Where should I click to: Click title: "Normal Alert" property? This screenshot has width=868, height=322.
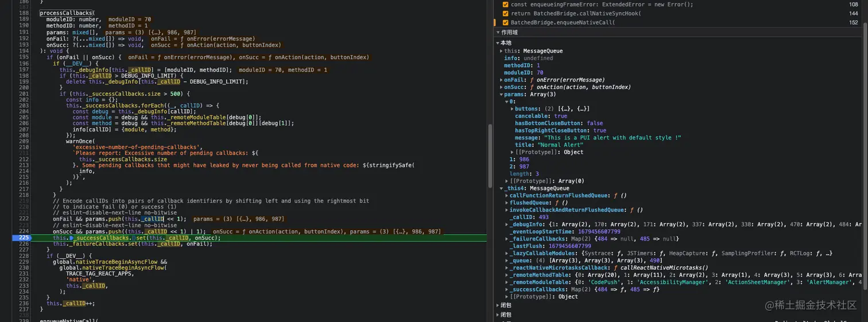click(549, 145)
